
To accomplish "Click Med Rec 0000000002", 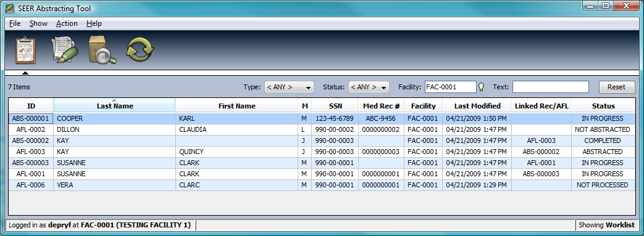I will 381,129.
